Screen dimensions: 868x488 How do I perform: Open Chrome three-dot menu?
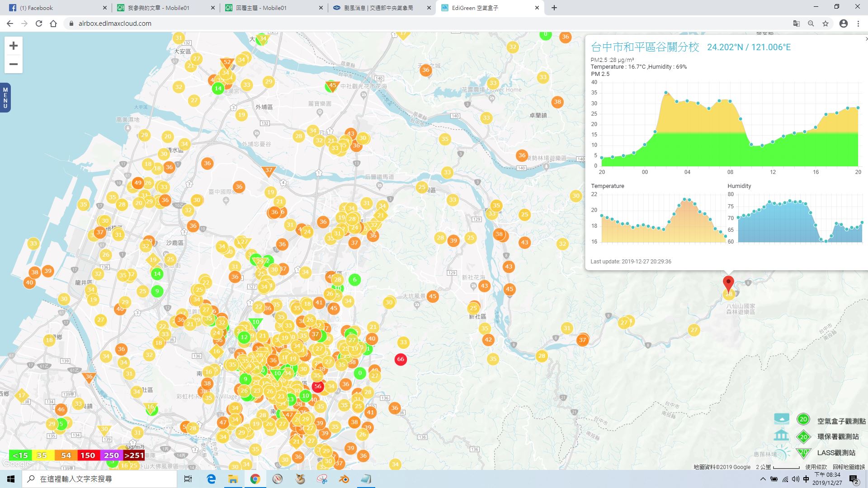tap(858, 23)
